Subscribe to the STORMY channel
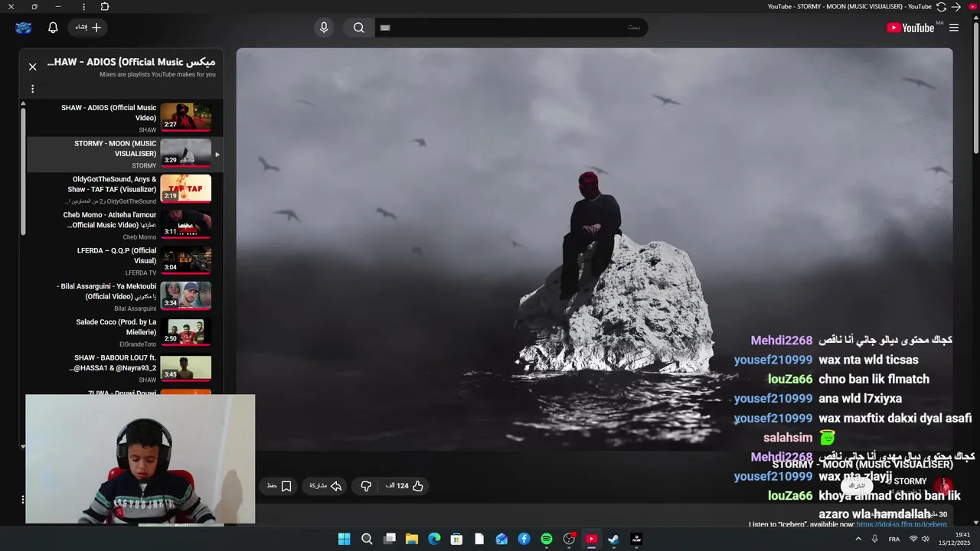This screenshot has height=551, width=980. 857,486
